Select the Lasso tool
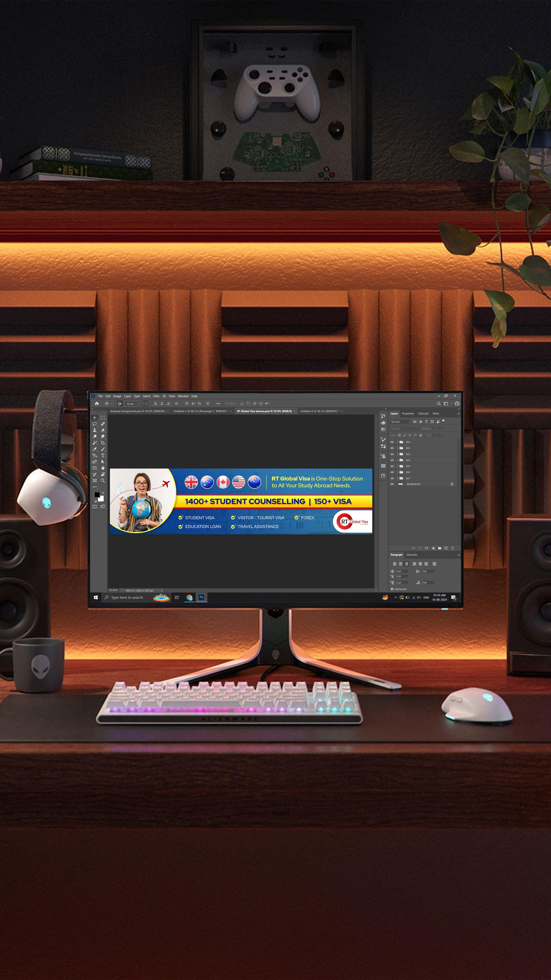551x980 pixels. 95,424
